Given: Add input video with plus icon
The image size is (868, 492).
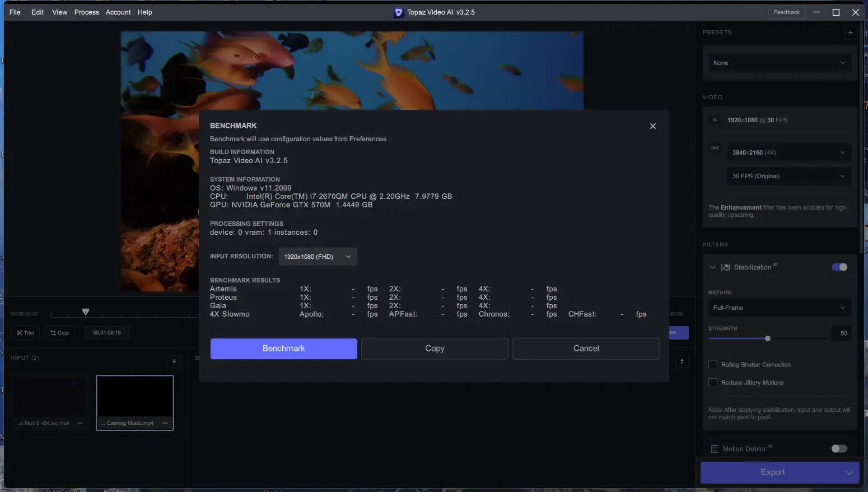Looking at the screenshot, I should tap(174, 361).
